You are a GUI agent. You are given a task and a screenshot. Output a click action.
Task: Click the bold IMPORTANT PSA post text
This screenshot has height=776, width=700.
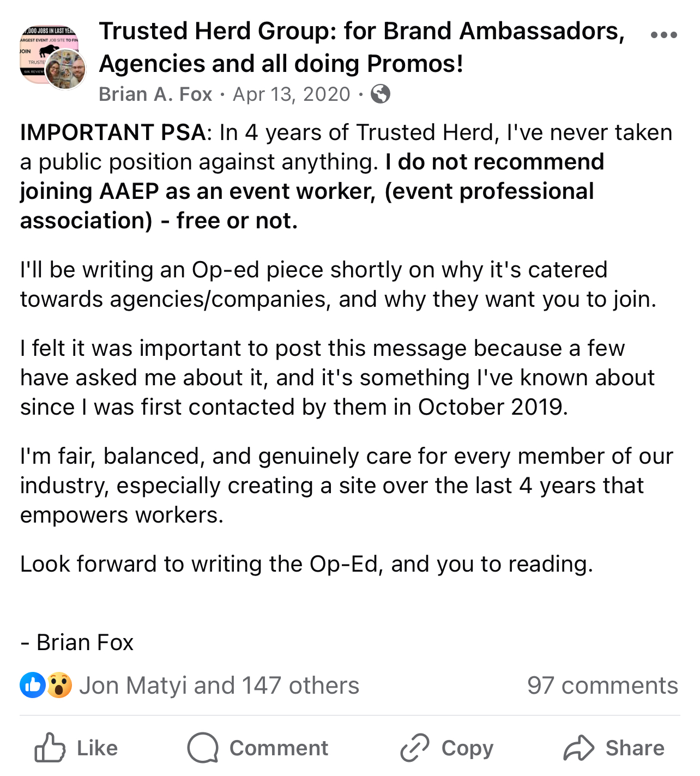113,132
